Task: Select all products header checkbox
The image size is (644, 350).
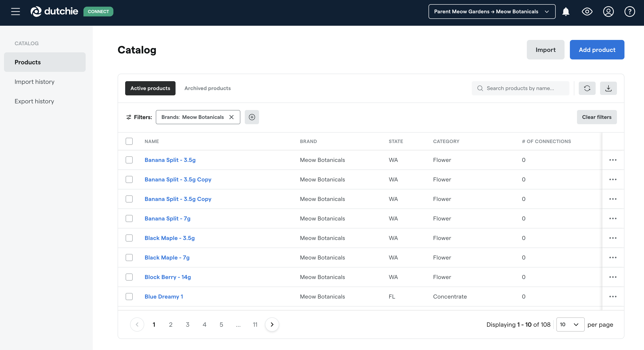Action: [129, 142]
